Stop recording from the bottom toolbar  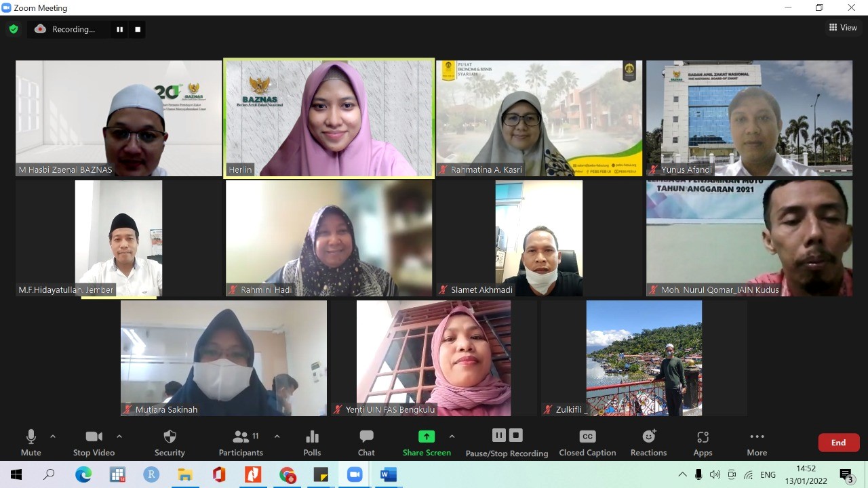[x=516, y=435]
